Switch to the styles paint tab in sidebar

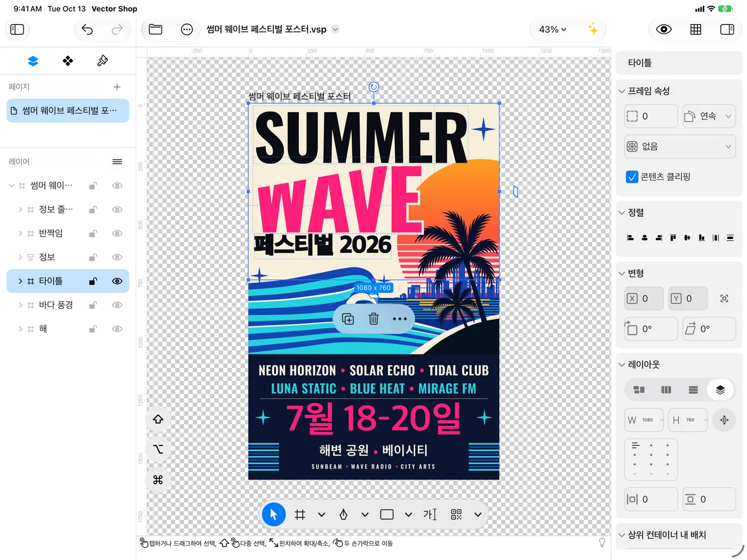point(102,61)
